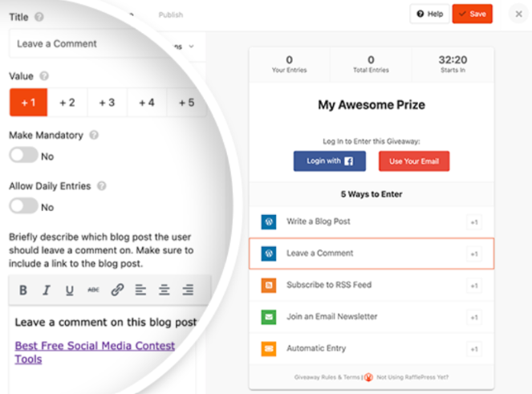Align text left in the editor

140,290
